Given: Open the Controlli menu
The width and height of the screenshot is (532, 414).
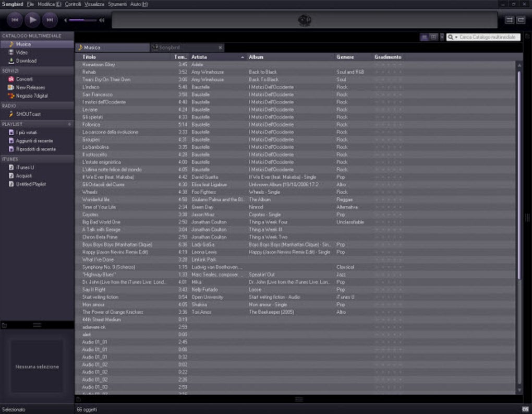Looking at the screenshot, I should coord(73,4).
